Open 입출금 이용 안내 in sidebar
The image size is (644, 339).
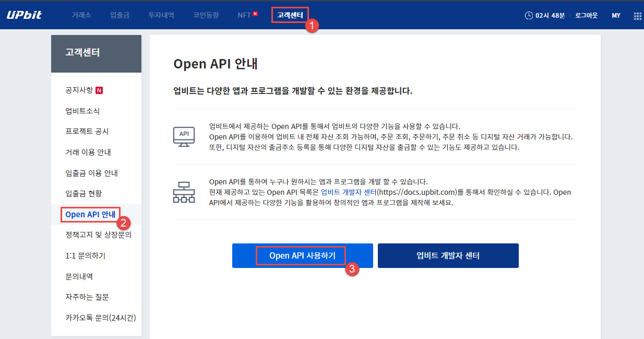(92, 173)
